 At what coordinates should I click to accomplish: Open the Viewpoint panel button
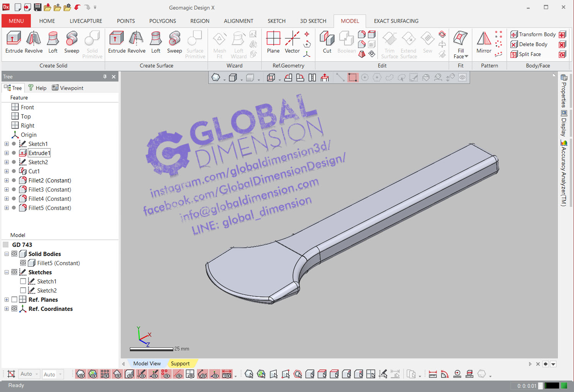(x=67, y=88)
